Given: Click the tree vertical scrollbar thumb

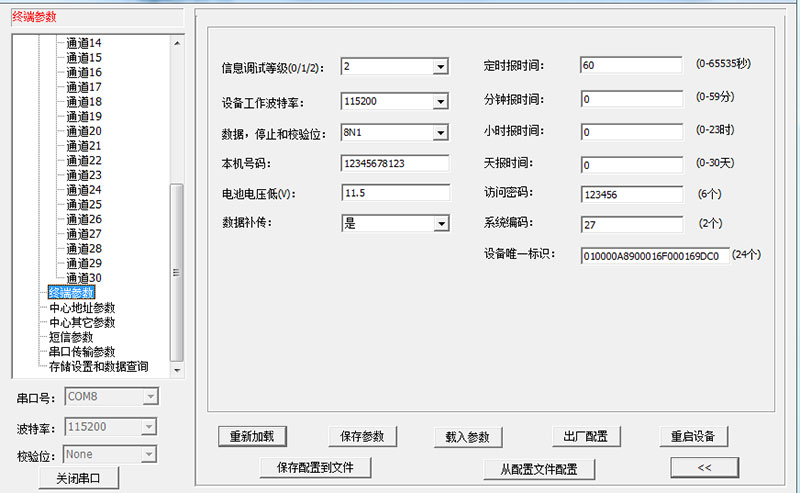Looking at the screenshot, I should 177,273.
